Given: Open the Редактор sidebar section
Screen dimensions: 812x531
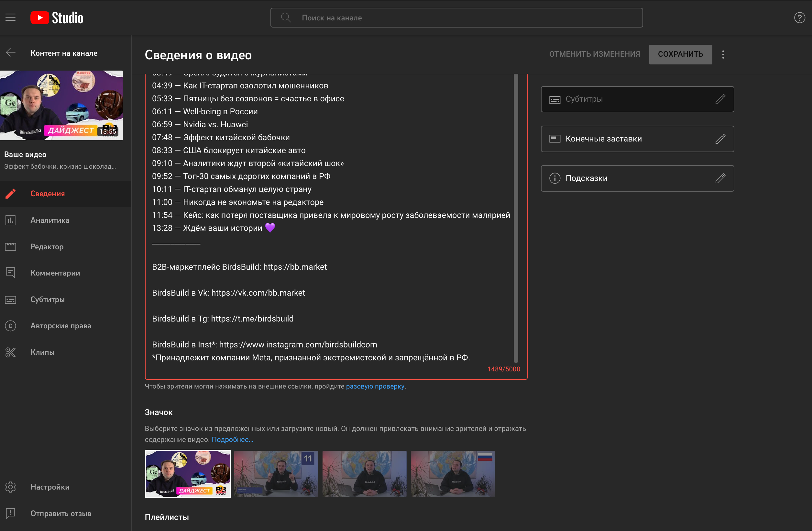Looking at the screenshot, I should pos(65,246).
